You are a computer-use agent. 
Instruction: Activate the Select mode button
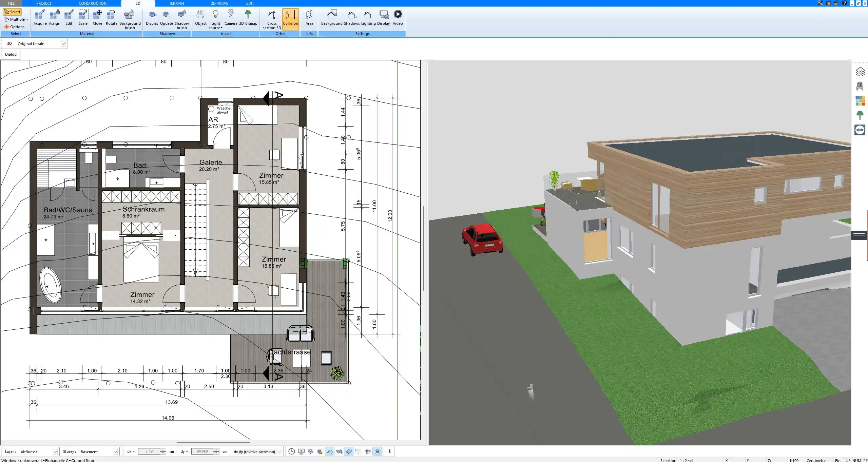click(x=12, y=12)
